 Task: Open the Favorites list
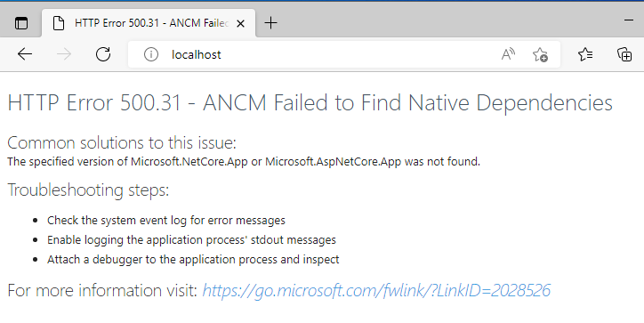pos(585,54)
